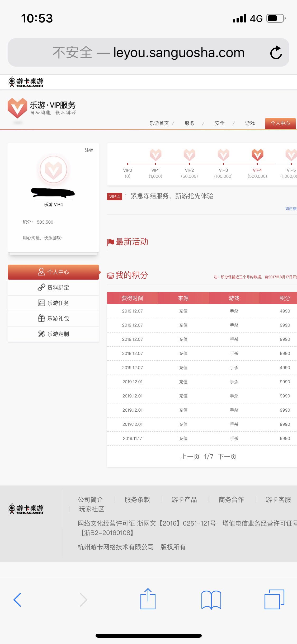Open the 游卡产品 footer link

tap(184, 500)
